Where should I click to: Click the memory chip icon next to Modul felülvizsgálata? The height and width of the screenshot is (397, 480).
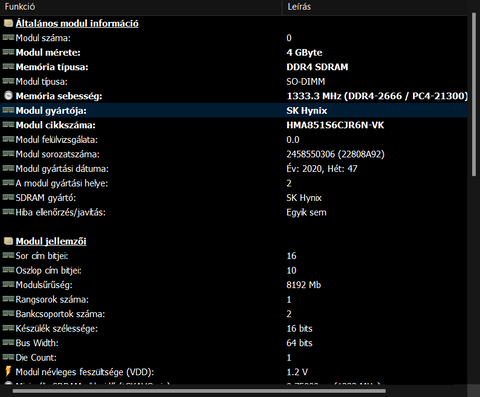pyautogui.click(x=8, y=139)
